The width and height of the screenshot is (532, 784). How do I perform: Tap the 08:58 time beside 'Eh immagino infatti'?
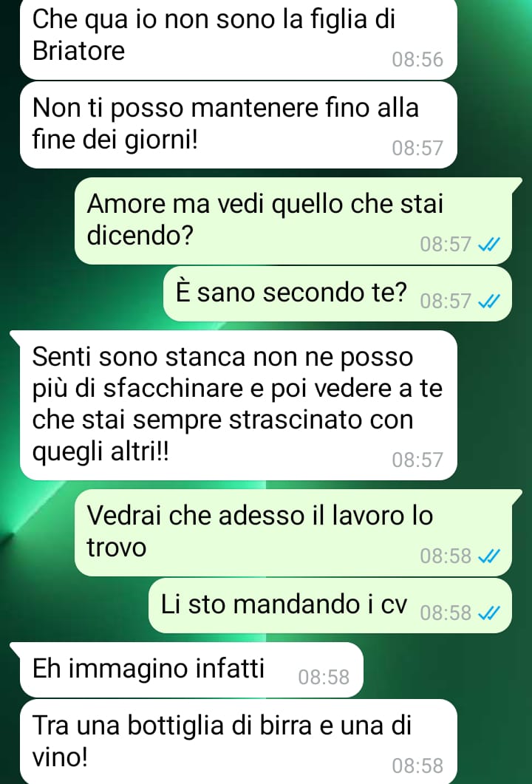point(324,678)
